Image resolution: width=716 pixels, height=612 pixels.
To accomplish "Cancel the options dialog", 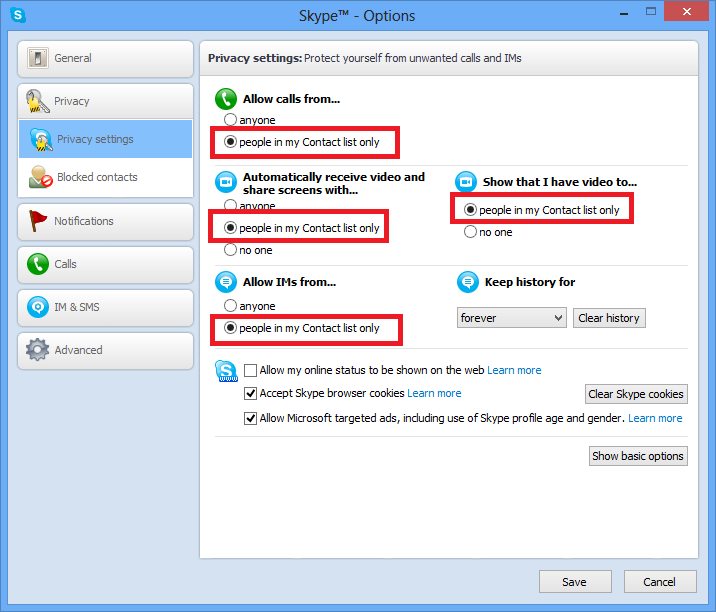I will click(x=660, y=581).
